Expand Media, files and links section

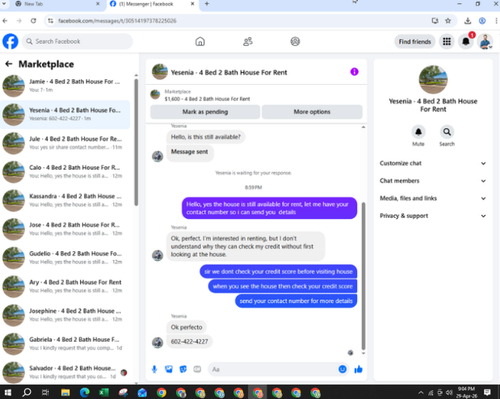tap(433, 198)
